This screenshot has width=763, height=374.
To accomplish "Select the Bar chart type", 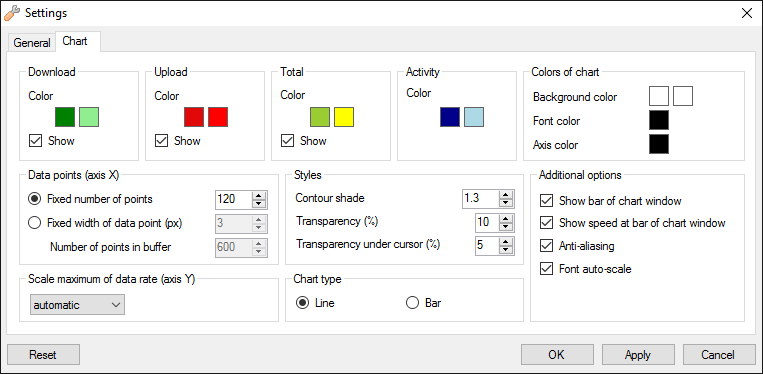I will point(412,303).
